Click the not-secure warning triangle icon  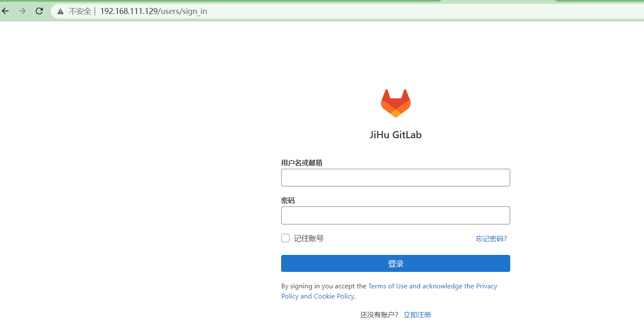61,11
